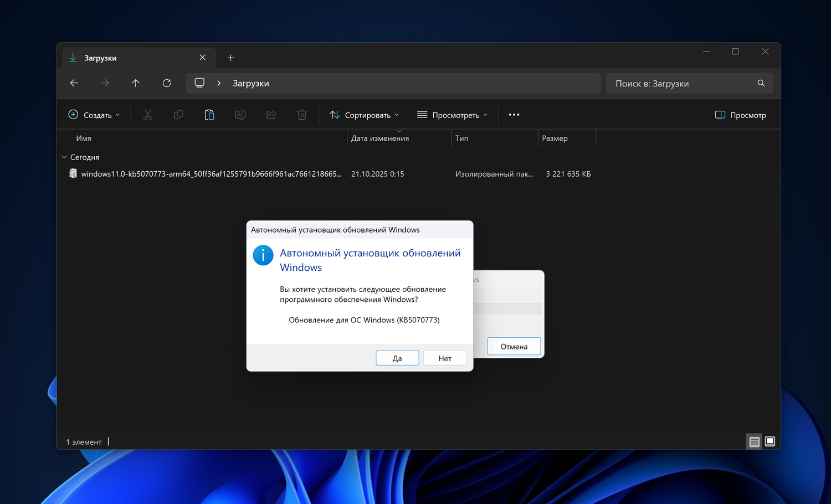Go up one folder level arrow
Image resolution: width=831 pixels, height=504 pixels.
point(136,83)
